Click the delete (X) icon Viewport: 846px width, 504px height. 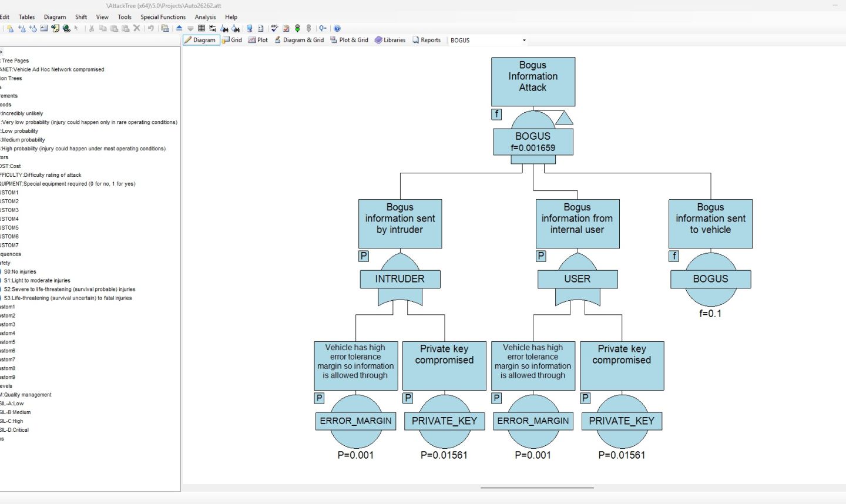coord(136,28)
